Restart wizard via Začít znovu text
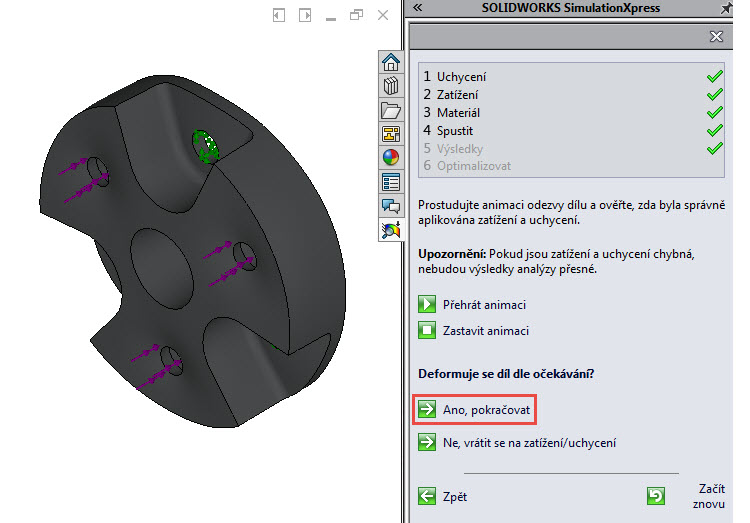Screen dimensions: 750x523 tap(709, 496)
